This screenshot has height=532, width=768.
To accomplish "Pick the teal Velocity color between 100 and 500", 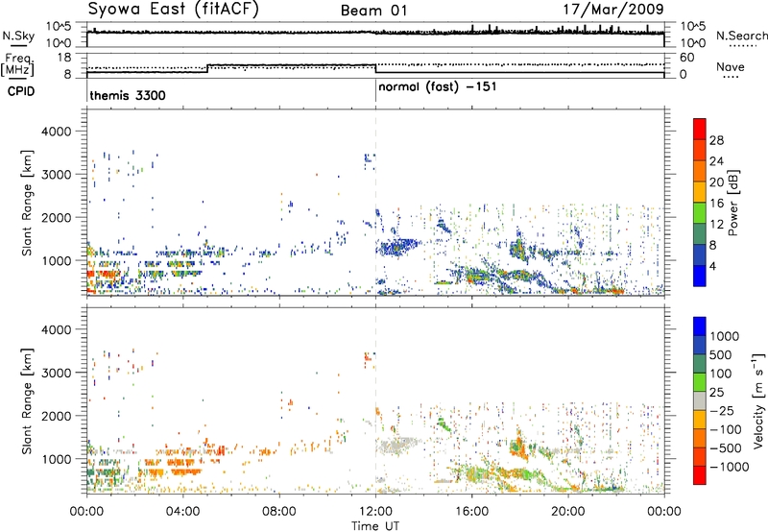I will (x=700, y=364).
